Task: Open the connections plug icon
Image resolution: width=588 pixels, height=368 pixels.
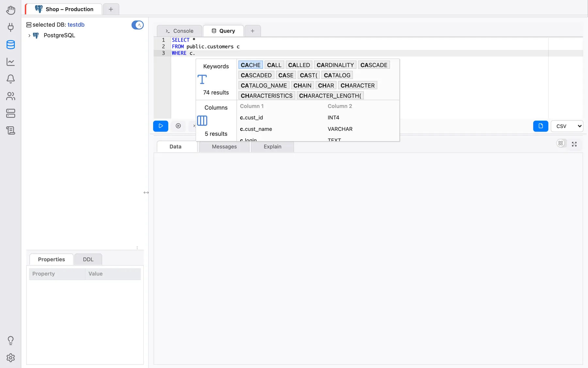Action: [x=10, y=27]
